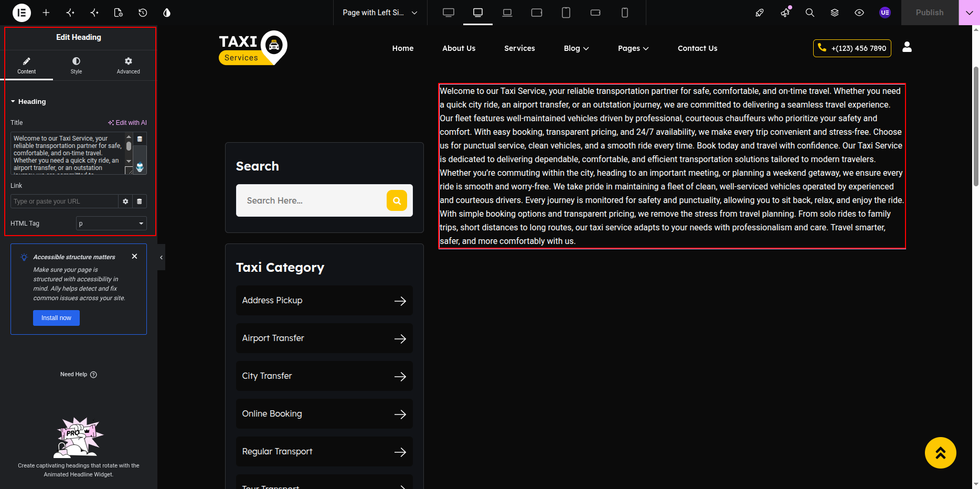Screen dimensions: 980x489
Task: Open the HTML Tag dropdown showing p
Action: [111, 224]
